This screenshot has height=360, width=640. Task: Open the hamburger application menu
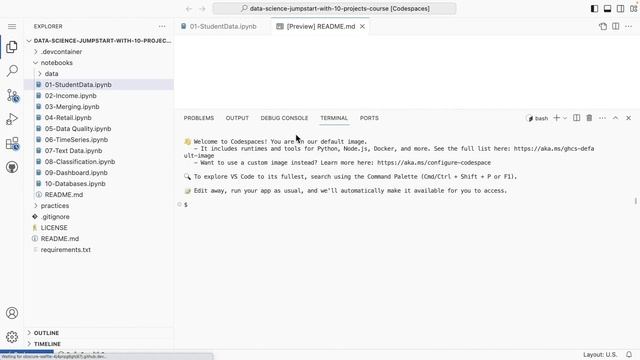12,27
